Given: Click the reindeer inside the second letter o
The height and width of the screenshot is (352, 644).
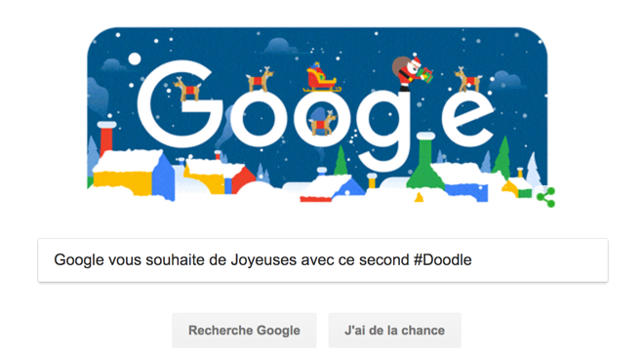Looking at the screenshot, I should [324, 123].
